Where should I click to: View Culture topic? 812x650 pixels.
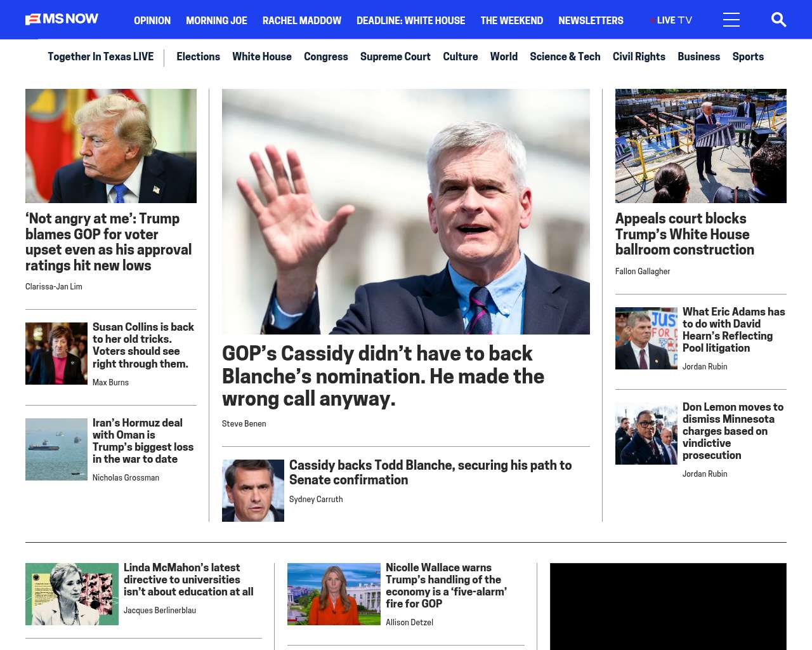461,56
